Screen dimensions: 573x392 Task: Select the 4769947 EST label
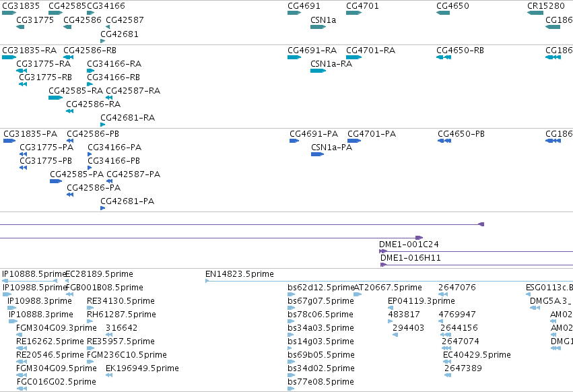tap(457, 315)
